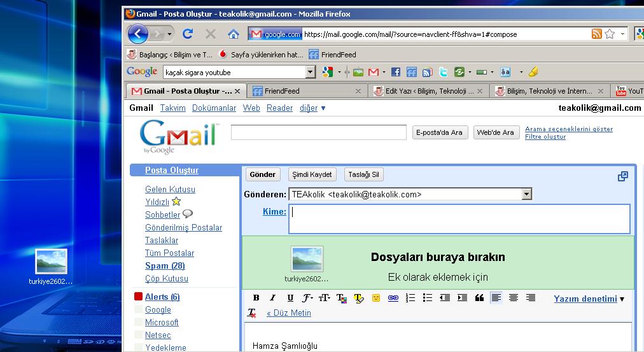The image size is (644, 352).
Task: Select the turkiye2602 image file on the desktop
Action: pyautogui.click(x=51, y=262)
